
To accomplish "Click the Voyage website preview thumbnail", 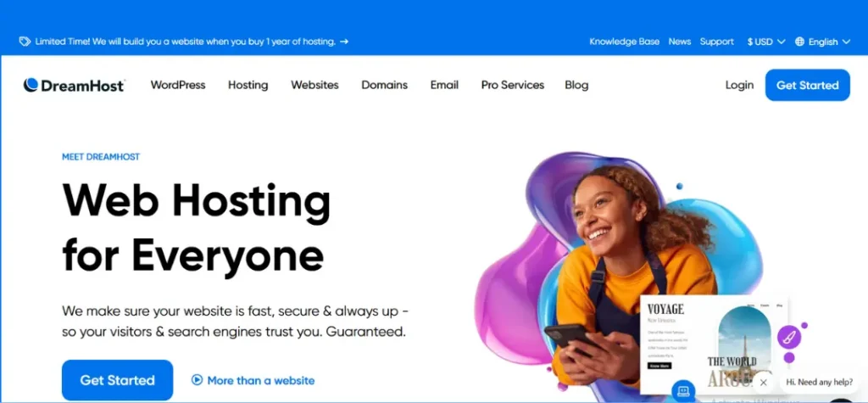I will point(715,344).
